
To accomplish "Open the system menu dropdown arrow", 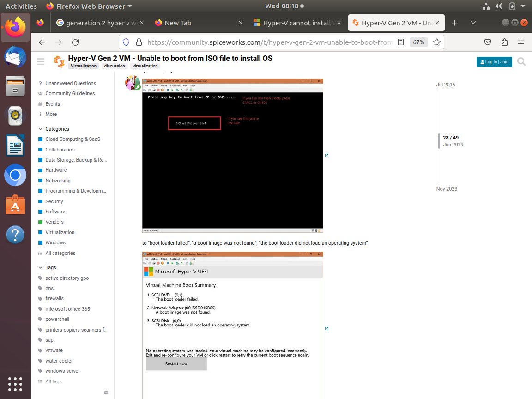I will coord(523,6).
